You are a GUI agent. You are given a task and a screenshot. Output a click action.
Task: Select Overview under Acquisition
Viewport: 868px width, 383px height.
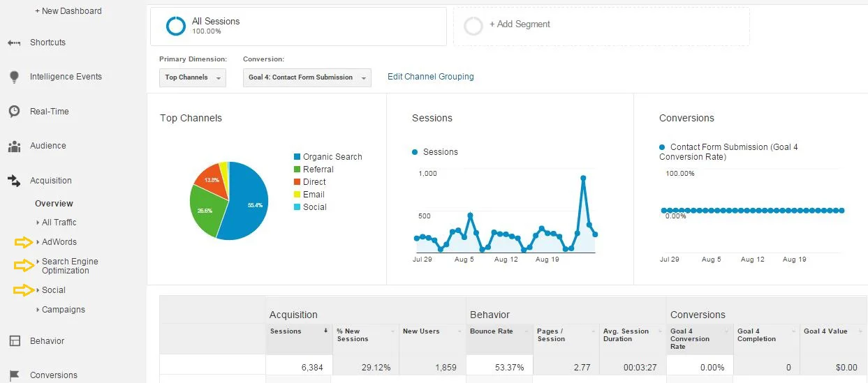tap(54, 204)
